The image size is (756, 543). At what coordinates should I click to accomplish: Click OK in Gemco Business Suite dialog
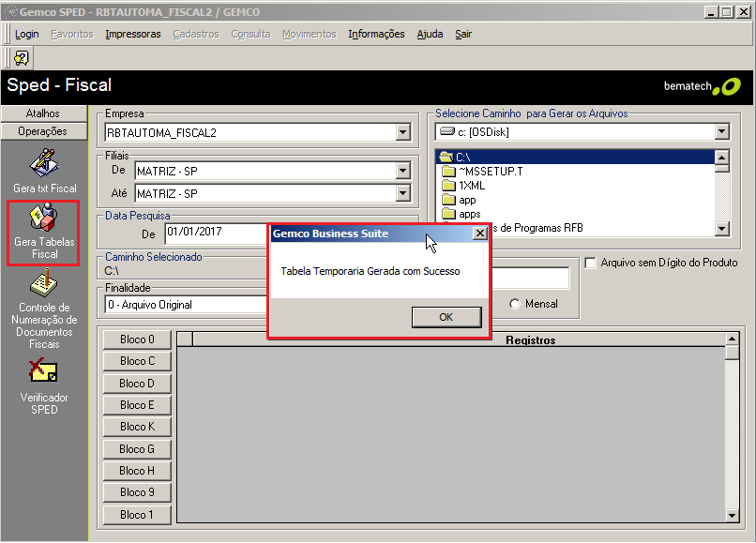tap(446, 317)
